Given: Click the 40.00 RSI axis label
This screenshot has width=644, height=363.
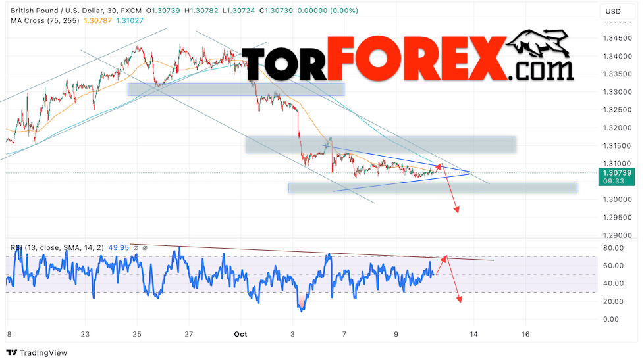Looking at the screenshot, I should pyautogui.click(x=613, y=283).
